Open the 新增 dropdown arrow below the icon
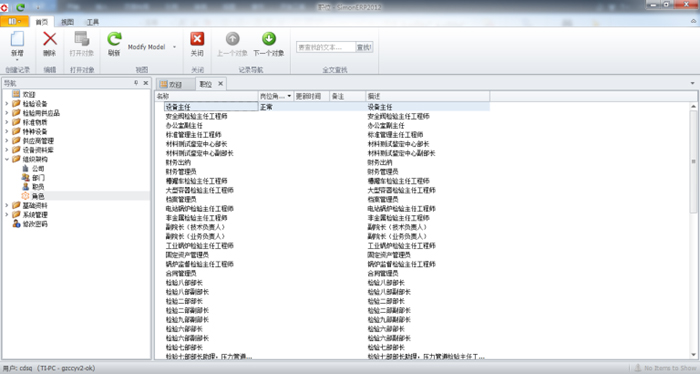Screen dimensions: 700x374 (17, 60)
